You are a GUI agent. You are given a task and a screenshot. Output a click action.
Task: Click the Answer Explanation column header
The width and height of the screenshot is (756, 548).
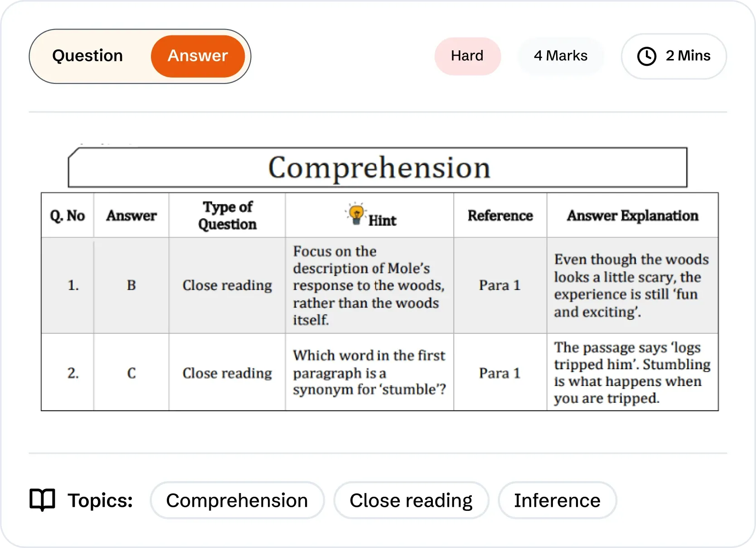tap(632, 215)
